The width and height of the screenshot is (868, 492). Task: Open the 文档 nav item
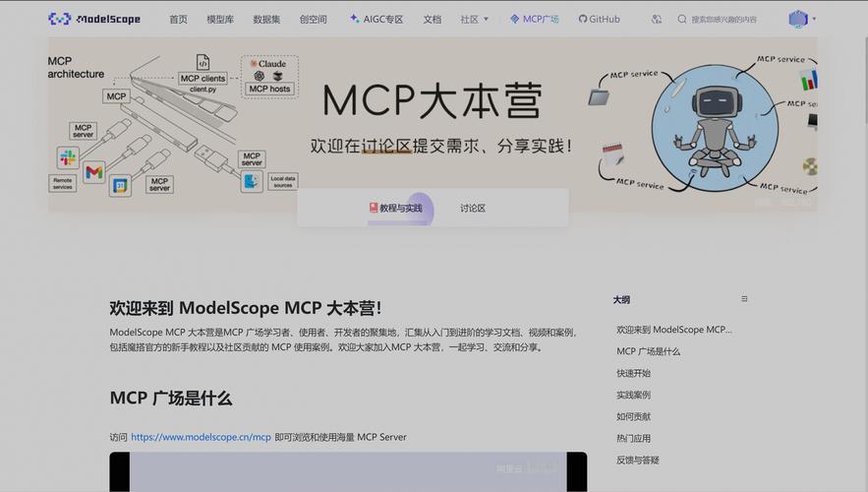tap(433, 20)
